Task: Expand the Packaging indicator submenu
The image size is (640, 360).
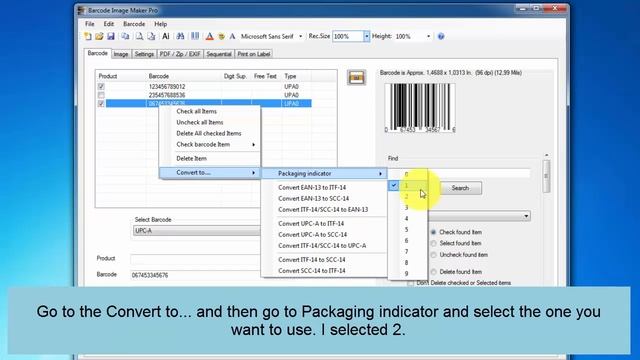Action: [324, 173]
